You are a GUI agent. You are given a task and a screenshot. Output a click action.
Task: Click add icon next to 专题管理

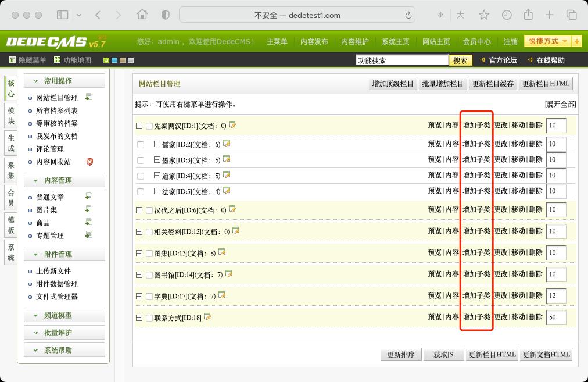click(x=89, y=235)
